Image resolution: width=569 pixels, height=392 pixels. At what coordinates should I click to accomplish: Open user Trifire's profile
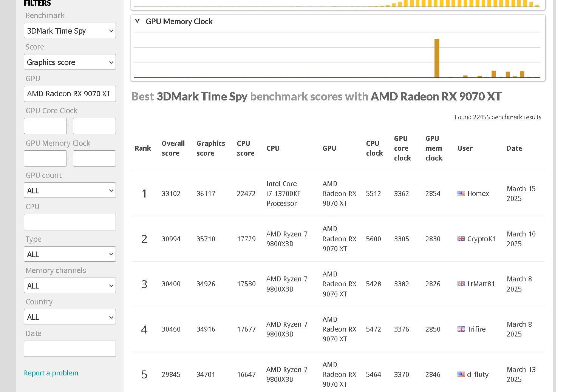pos(476,329)
